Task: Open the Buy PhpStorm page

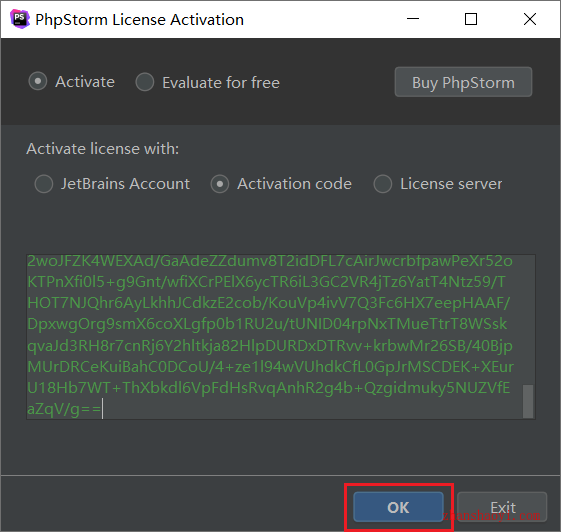Action: click(x=463, y=82)
